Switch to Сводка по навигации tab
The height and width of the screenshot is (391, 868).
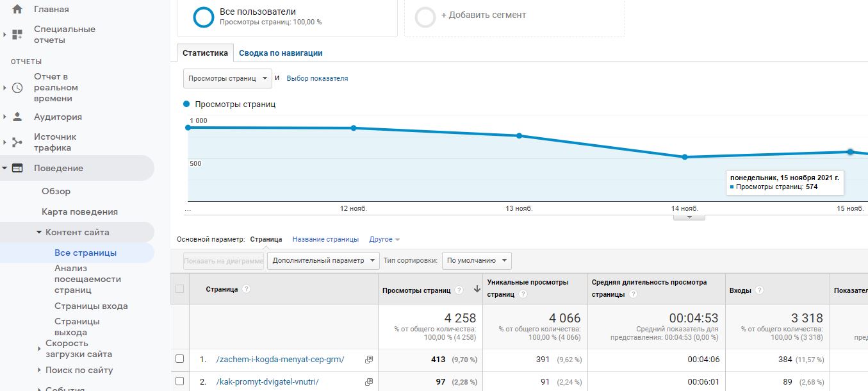(281, 53)
